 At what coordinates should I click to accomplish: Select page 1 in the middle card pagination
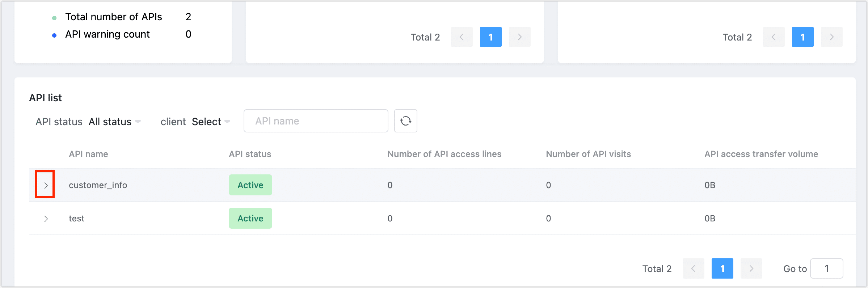click(x=490, y=37)
